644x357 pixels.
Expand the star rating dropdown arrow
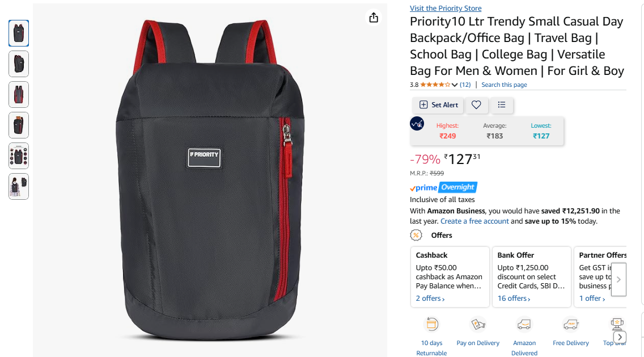(x=454, y=85)
